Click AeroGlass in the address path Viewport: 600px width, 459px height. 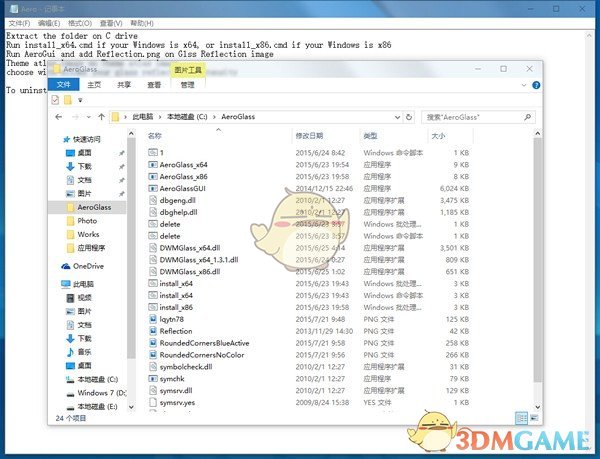(238, 117)
